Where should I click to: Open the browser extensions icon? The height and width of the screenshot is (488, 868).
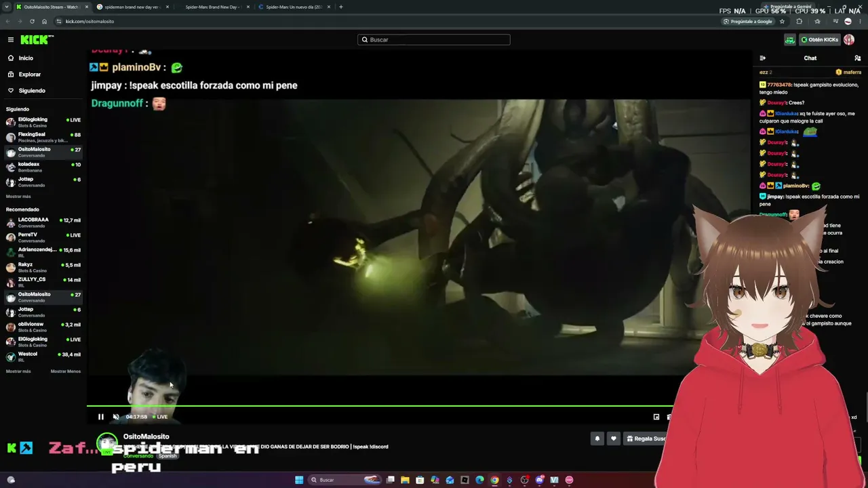(799, 21)
